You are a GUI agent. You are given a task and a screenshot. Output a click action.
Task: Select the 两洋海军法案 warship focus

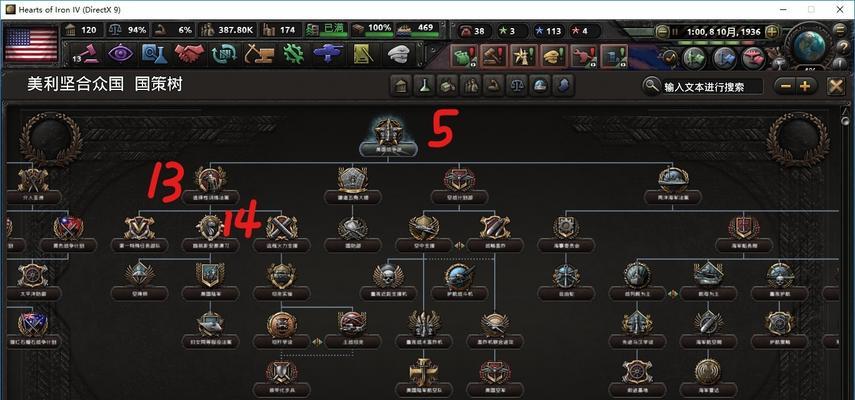tap(672, 185)
